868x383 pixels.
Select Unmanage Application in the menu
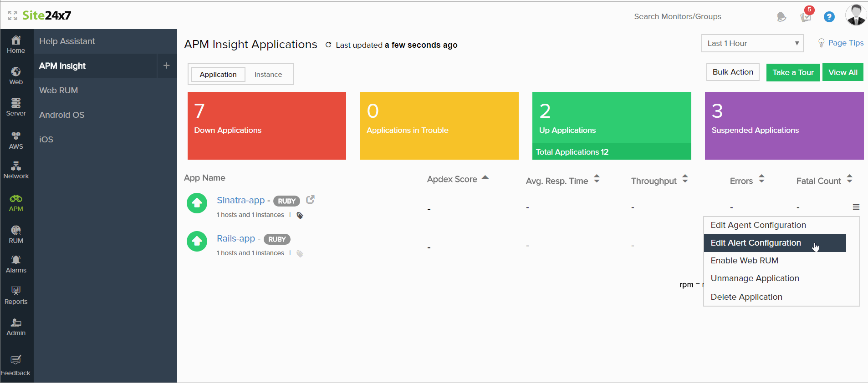point(775,278)
